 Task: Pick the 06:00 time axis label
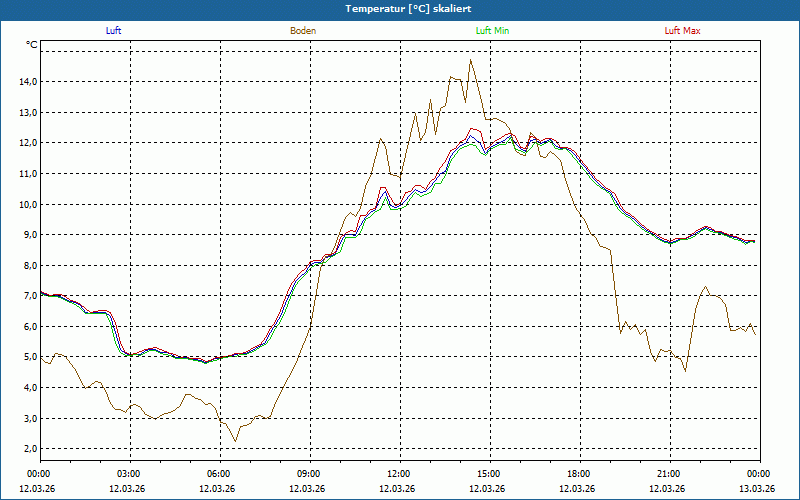click(x=218, y=474)
